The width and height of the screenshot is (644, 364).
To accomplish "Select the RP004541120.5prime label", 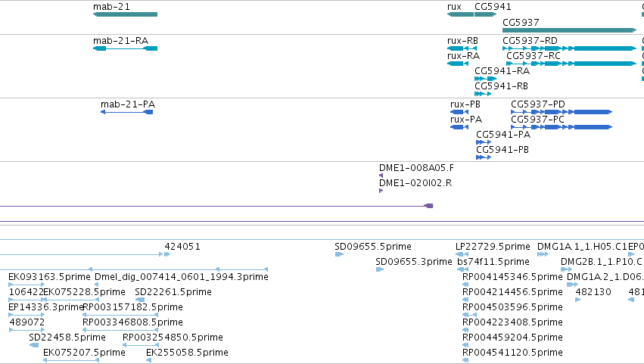I will (512, 353).
